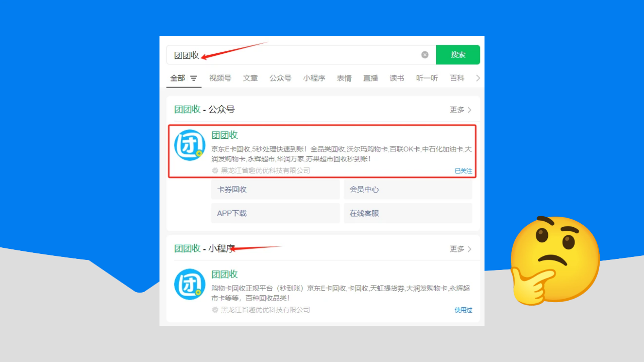The height and width of the screenshot is (362, 644).
Task: Click the green 搜索 button
Action: (458, 55)
